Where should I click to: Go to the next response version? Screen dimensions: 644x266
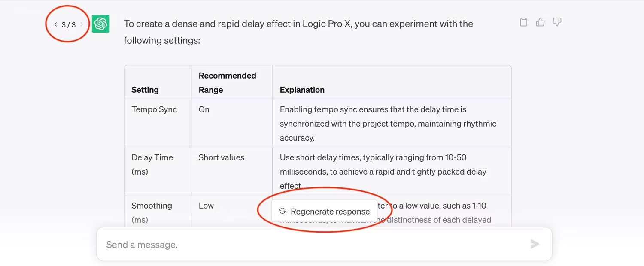[82, 24]
